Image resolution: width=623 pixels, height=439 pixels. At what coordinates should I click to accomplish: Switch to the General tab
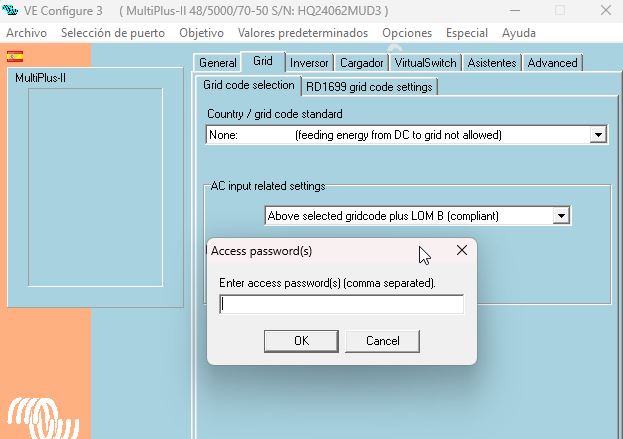coord(218,63)
